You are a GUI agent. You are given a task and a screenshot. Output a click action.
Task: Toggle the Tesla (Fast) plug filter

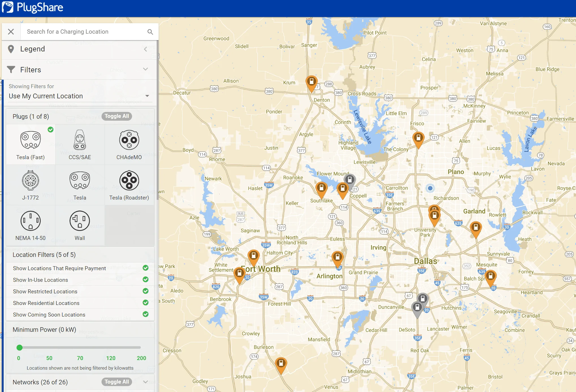tap(31, 145)
